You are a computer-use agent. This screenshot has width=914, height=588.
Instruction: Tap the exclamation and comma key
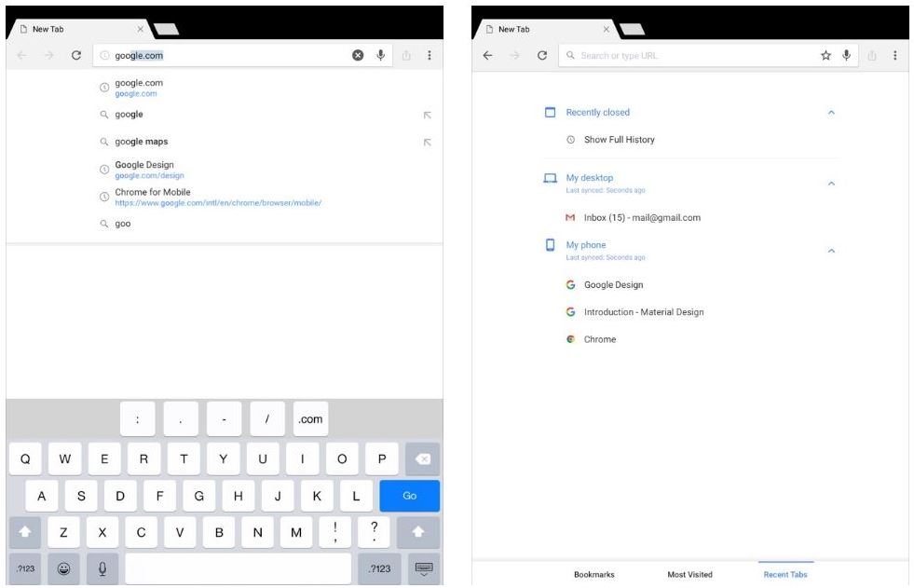(x=335, y=532)
